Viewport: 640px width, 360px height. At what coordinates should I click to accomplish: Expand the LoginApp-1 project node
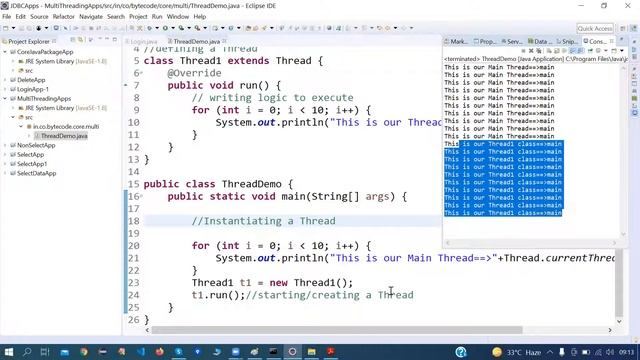(x=5, y=89)
